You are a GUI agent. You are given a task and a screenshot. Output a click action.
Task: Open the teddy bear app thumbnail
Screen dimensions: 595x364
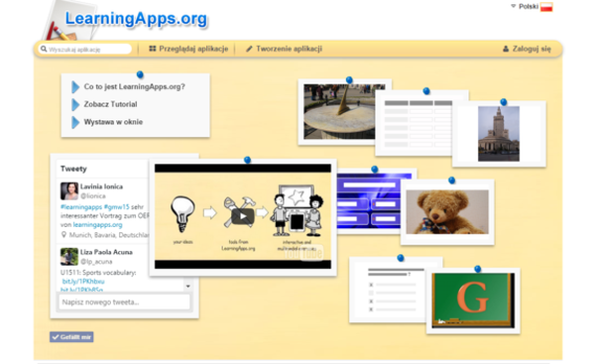click(x=447, y=212)
